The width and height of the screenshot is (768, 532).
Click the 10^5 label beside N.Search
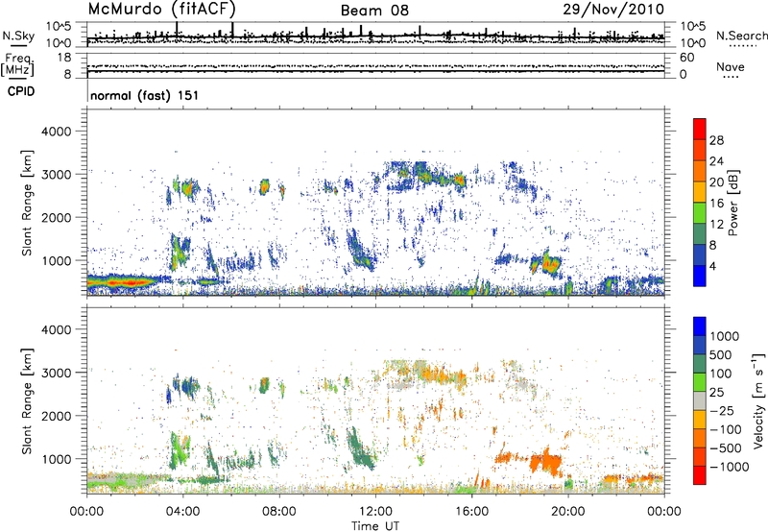(692, 27)
